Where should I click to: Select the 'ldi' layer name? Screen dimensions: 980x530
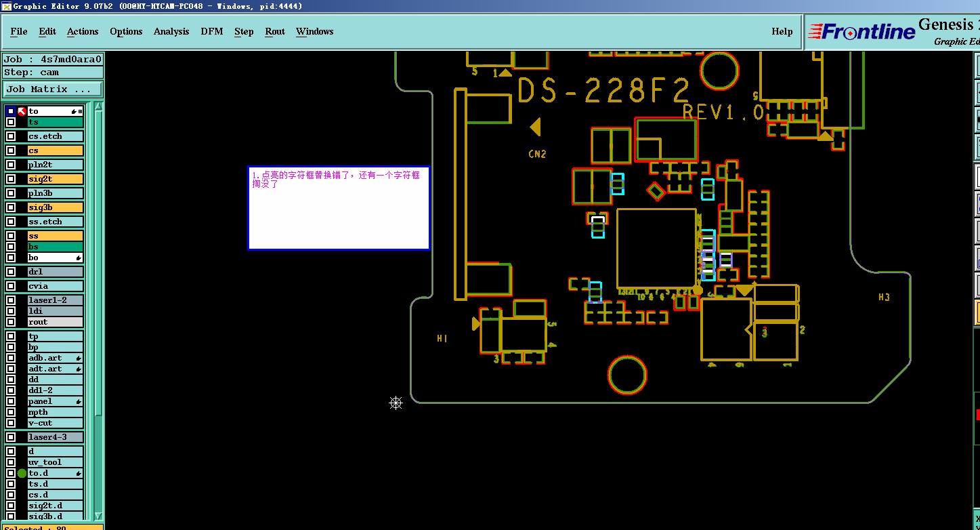click(x=56, y=311)
